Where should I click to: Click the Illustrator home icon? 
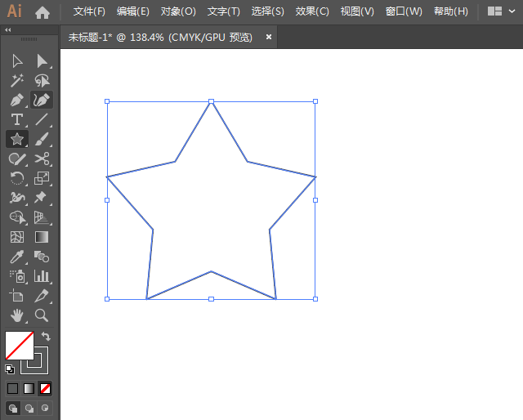tap(42, 12)
